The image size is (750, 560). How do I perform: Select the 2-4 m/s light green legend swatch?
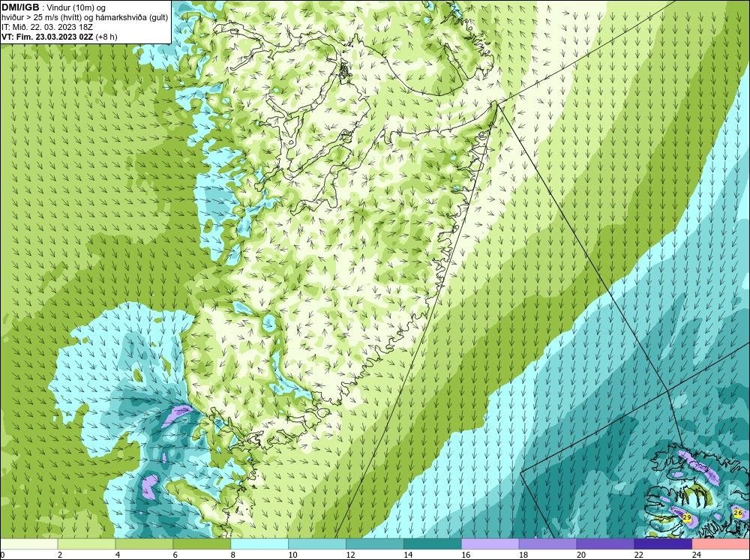86,544
